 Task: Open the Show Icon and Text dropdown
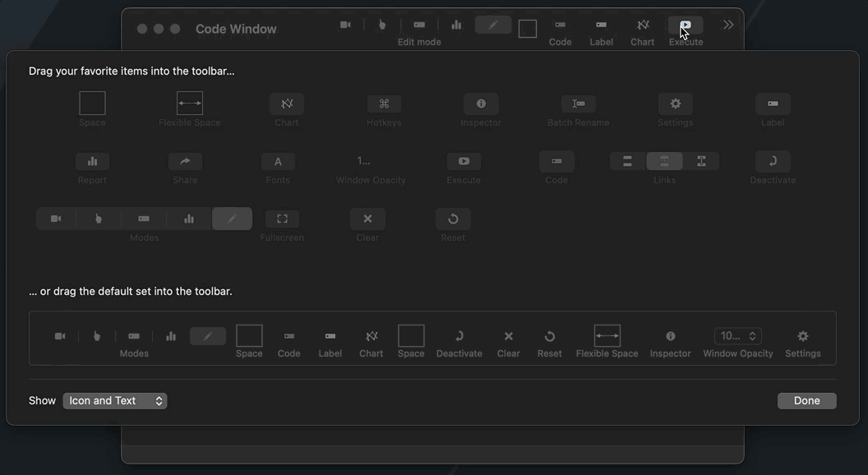pos(115,401)
